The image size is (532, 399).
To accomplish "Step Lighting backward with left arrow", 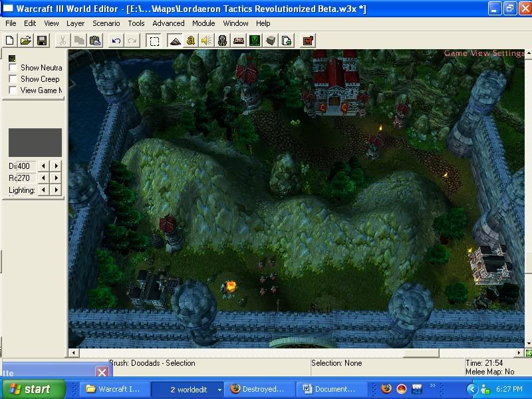I will pyautogui.click(x=43, y=190).
